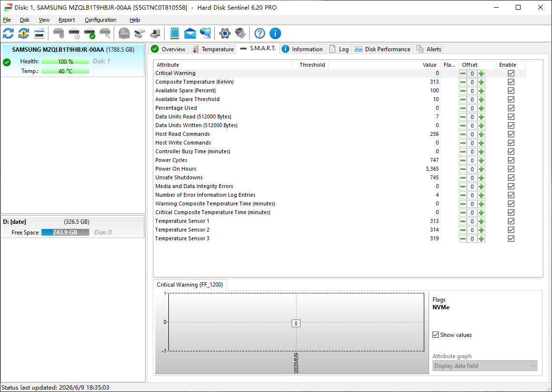
Task: Sort by the Threshold column header
Action: (x=310, y=65)
